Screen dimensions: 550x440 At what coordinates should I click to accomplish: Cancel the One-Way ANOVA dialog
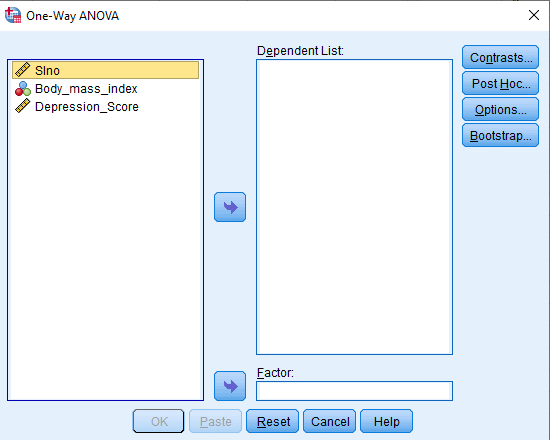(x=330, y=421)
